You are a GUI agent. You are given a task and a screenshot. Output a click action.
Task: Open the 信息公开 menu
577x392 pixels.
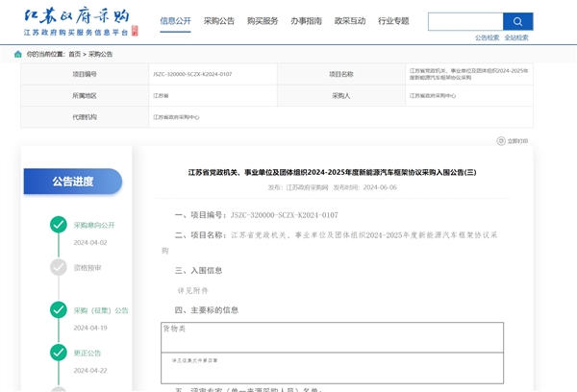(x=175, y=21)
